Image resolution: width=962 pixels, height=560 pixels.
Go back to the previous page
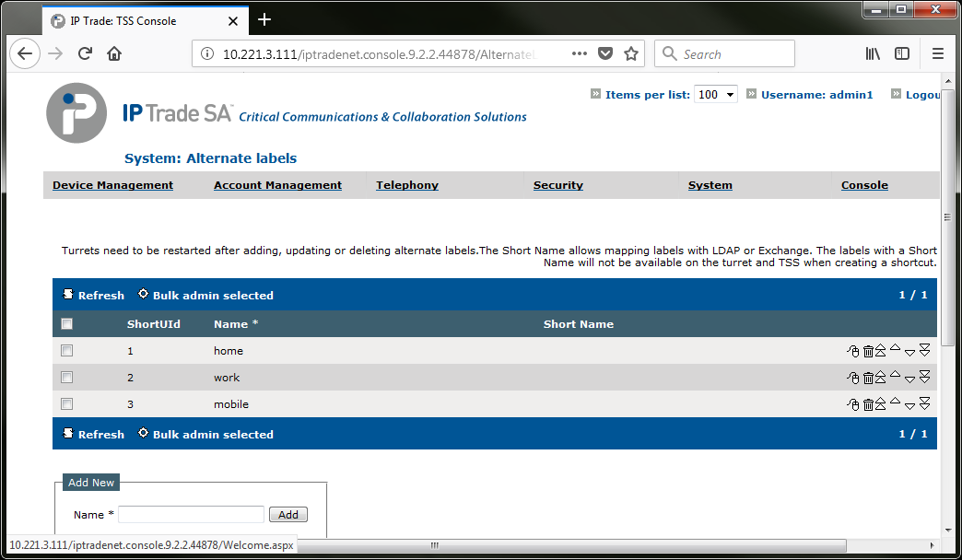[25, 54]
